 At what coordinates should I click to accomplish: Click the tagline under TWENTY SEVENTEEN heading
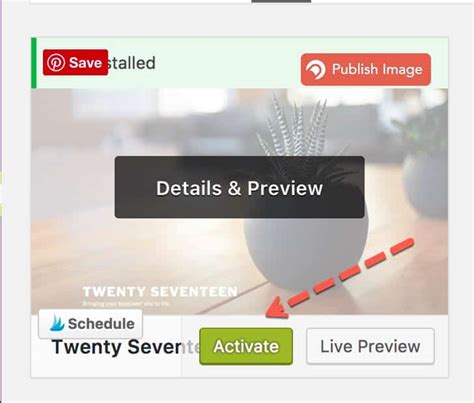pos(126,304)
